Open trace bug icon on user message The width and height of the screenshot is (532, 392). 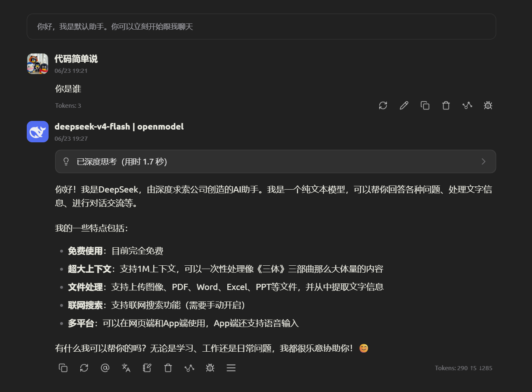488,106
